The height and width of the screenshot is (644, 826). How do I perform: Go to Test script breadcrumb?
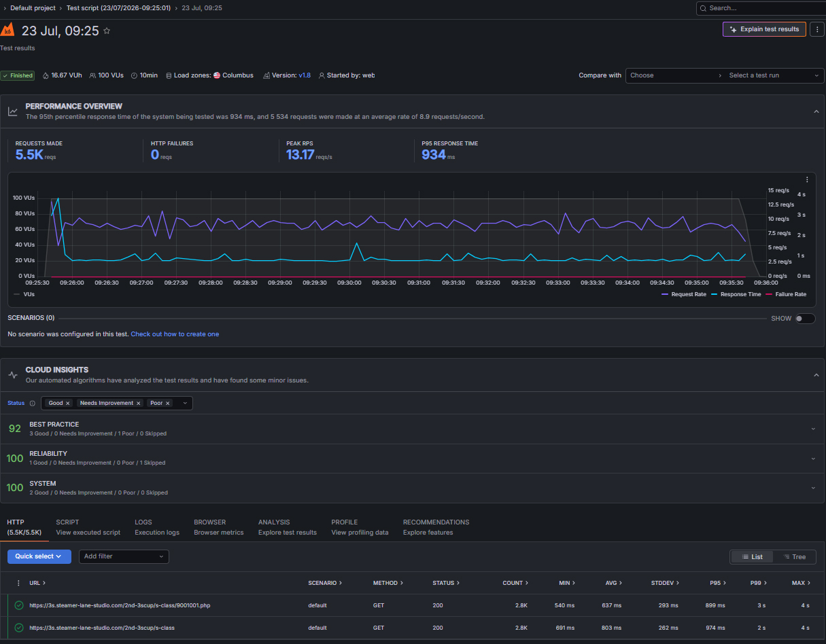point(118,8)
